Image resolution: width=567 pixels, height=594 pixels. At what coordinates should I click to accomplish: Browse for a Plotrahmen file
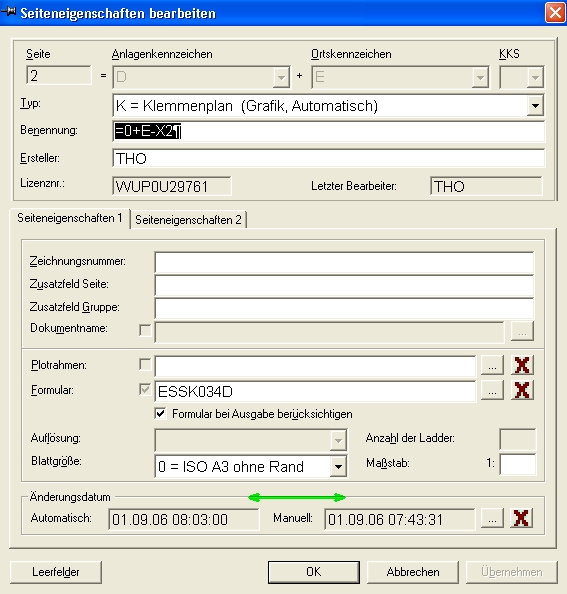click(x=492, y=365)
